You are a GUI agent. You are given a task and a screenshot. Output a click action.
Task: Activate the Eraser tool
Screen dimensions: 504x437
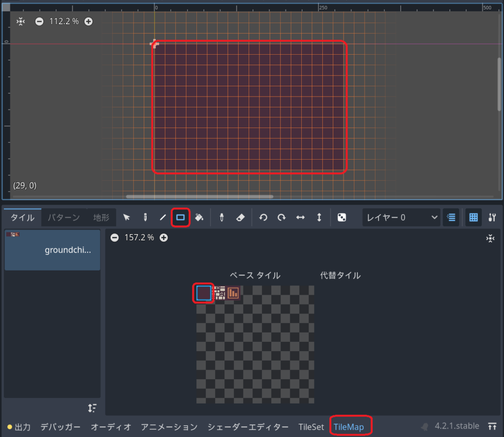[x=240, y=217]
